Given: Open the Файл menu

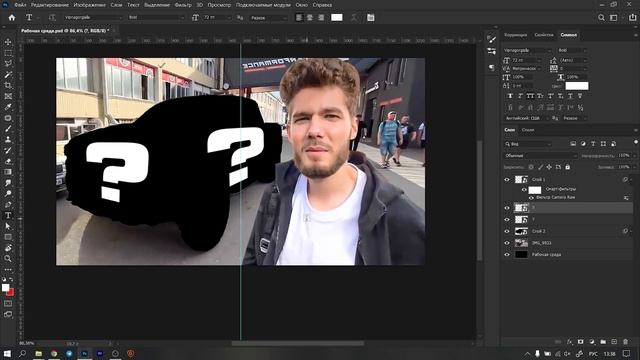Looking at the screenshot, I should (x=20, y=5).
